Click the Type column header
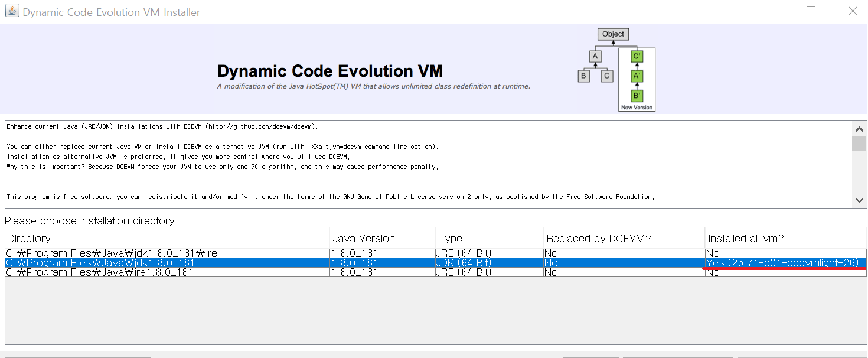868x358 pixels. pyautogui.click(x=489, y=239)
